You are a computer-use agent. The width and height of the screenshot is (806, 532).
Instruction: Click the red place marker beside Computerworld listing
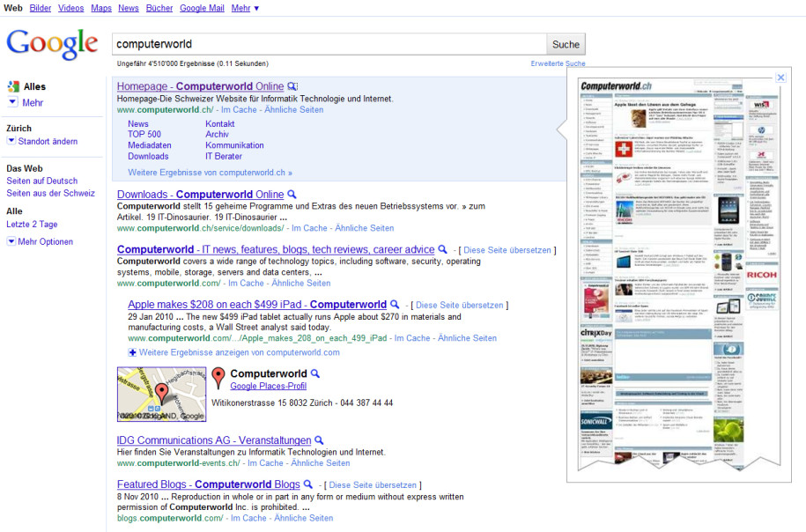(x=218, y=377)
